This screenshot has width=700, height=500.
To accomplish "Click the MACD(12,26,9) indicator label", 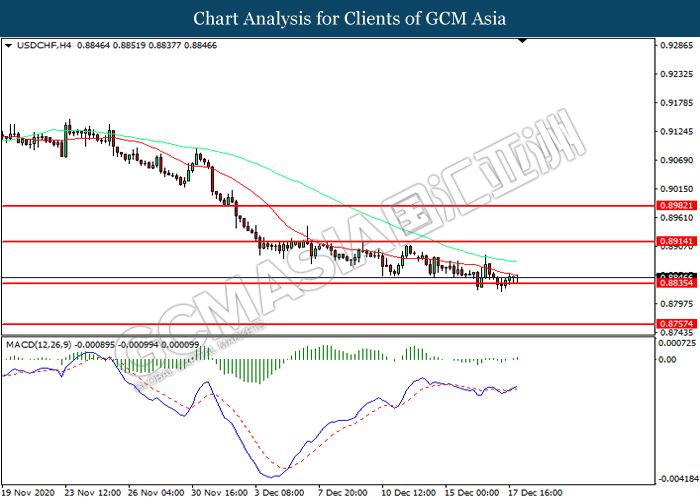I will tap(38, 345).
